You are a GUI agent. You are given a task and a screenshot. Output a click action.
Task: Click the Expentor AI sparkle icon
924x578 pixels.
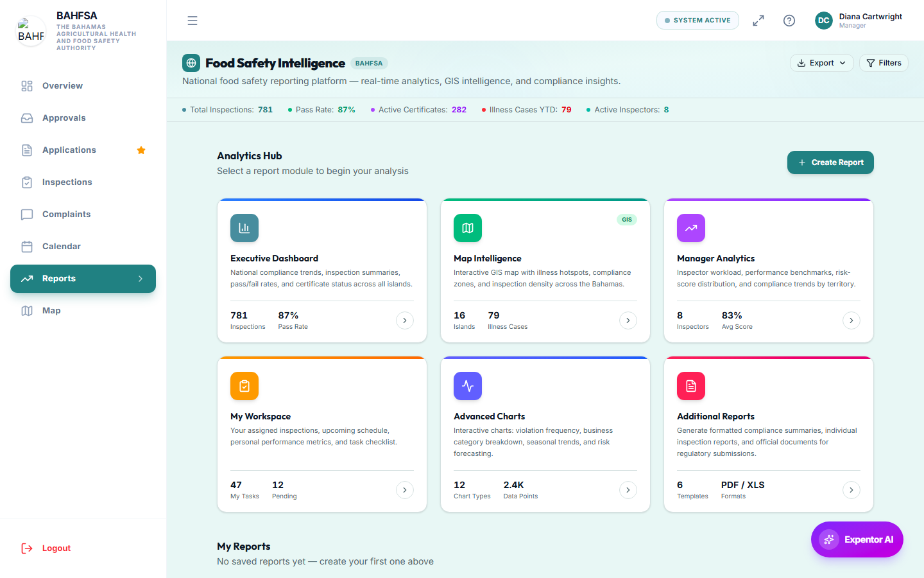click(829, 539)
